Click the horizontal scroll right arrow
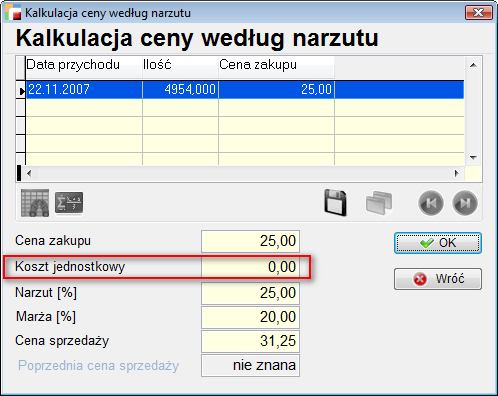Image resolution: width=498 pixels, height=396 pixels. pyautogui.click(x=456, y=173)
